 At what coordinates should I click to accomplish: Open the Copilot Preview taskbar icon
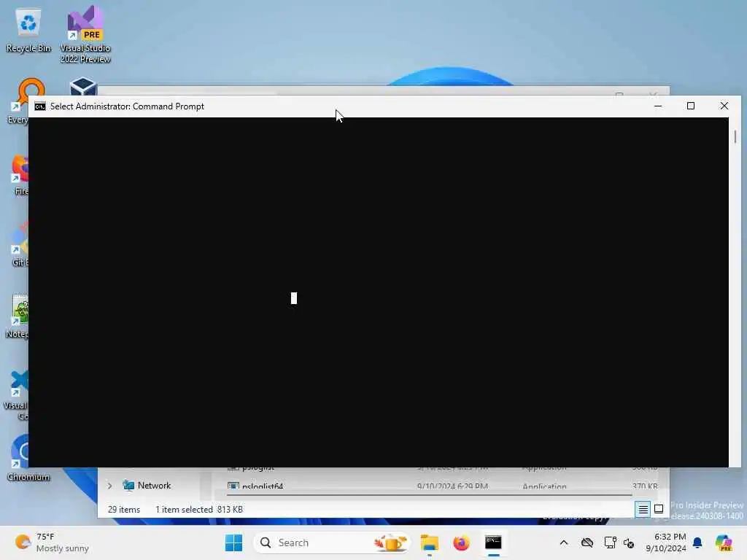click(x=724, y=542)
